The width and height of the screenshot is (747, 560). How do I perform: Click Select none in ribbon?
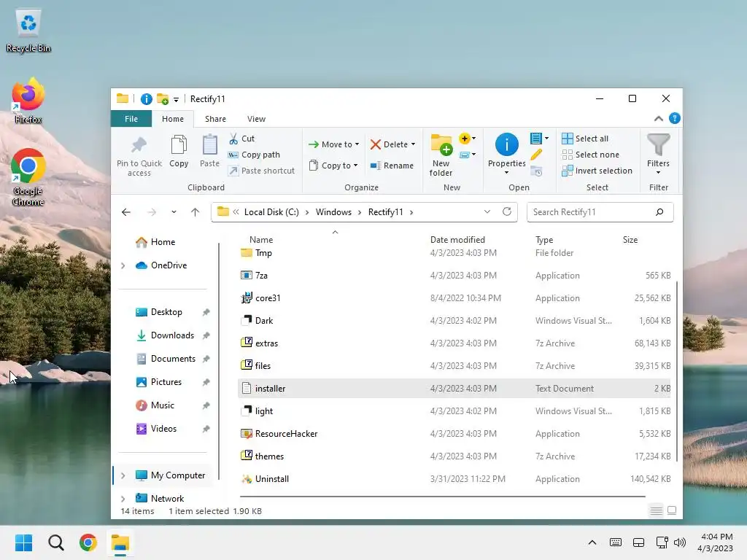[x=591, y=155]
